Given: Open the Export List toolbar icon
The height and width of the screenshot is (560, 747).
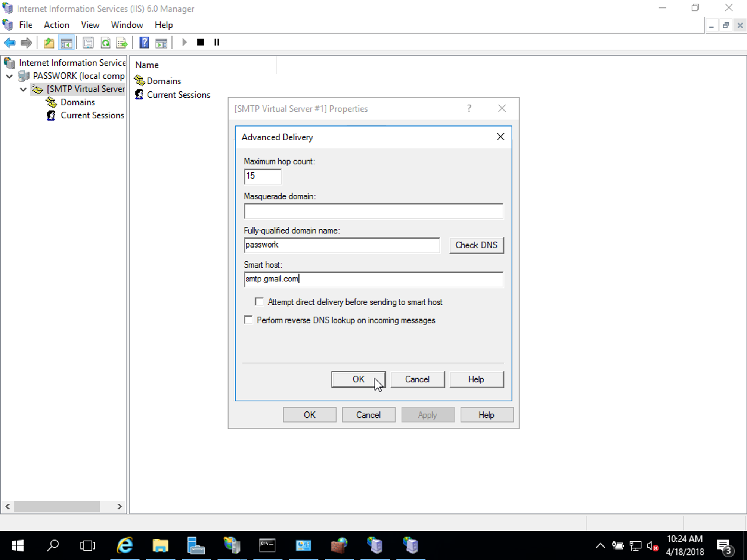Looking at the screenshot, I should pos(121,42).
